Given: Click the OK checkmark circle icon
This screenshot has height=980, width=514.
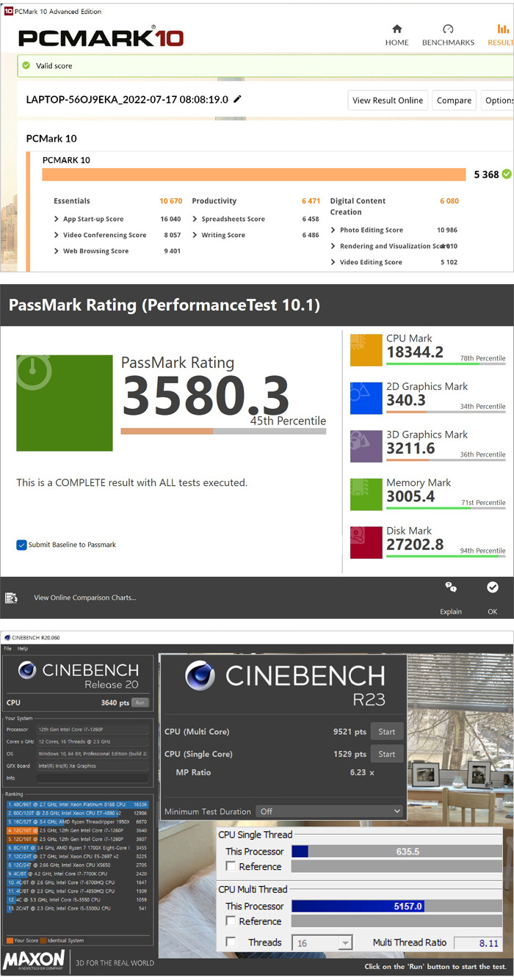Looking at the screenshot, I should [493, 587].
